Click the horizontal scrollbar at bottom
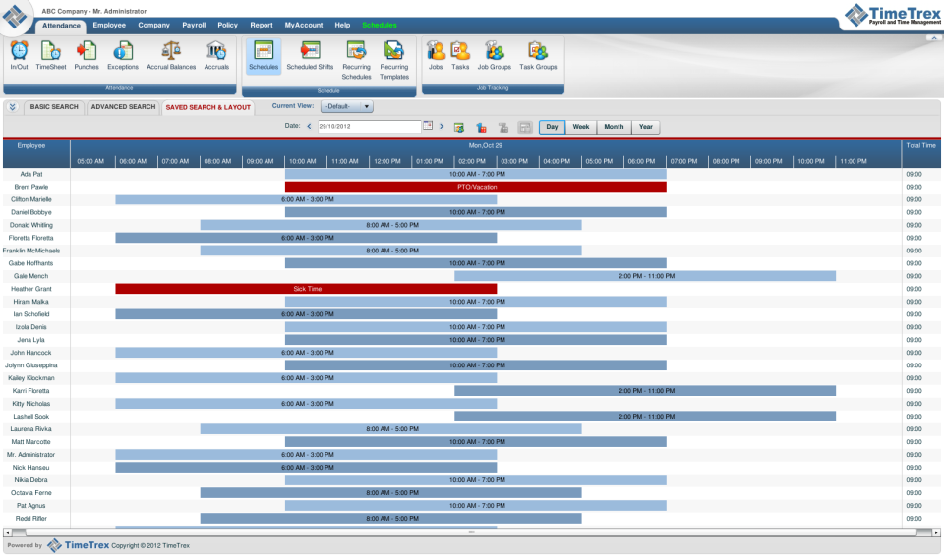This screenshot has width=944, height=560. pyautogui.click(x=471, y=532)
